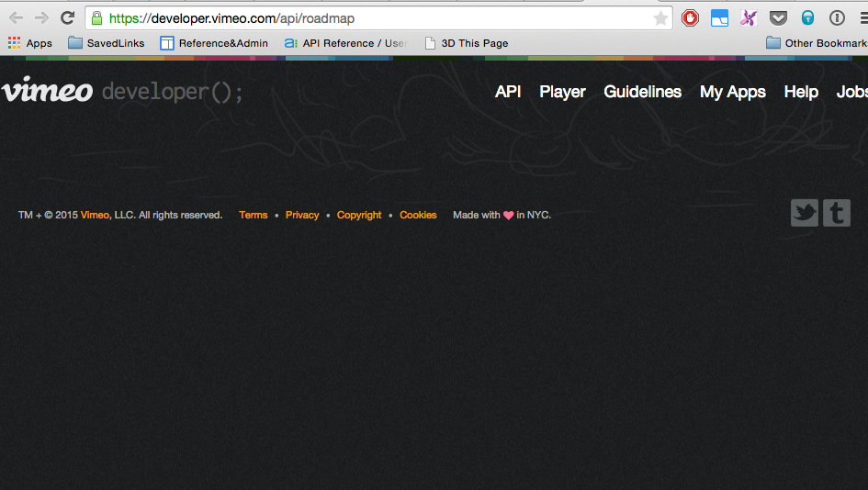868x490 pixels.
Task: Click the teal shield extension icon
Action: [807, 18]
